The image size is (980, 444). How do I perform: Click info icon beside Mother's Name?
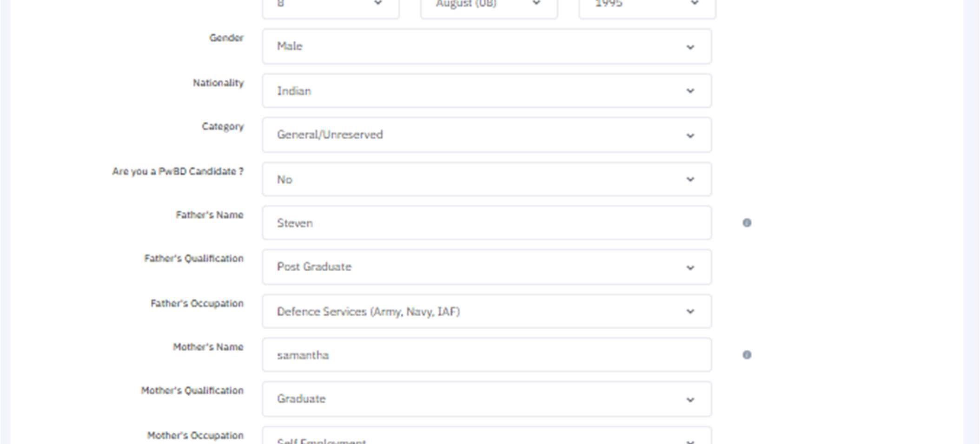747,355
